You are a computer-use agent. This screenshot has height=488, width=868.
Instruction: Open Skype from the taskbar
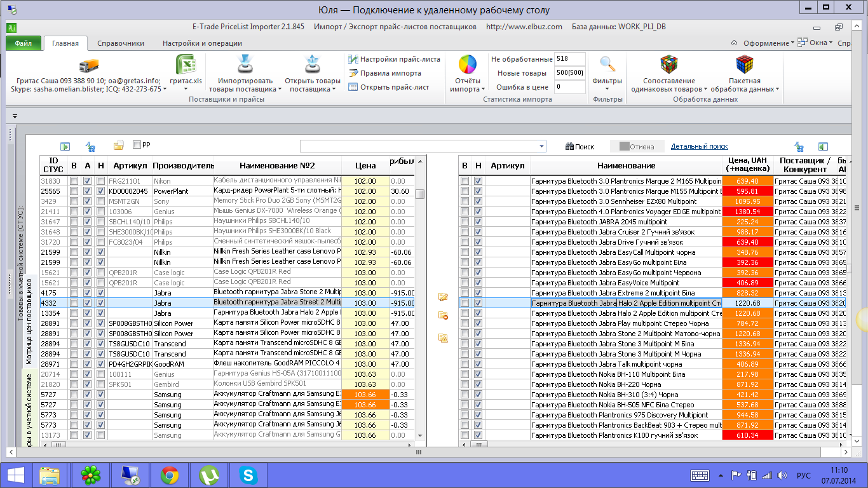pyautogui.click(x=248, y=475)
